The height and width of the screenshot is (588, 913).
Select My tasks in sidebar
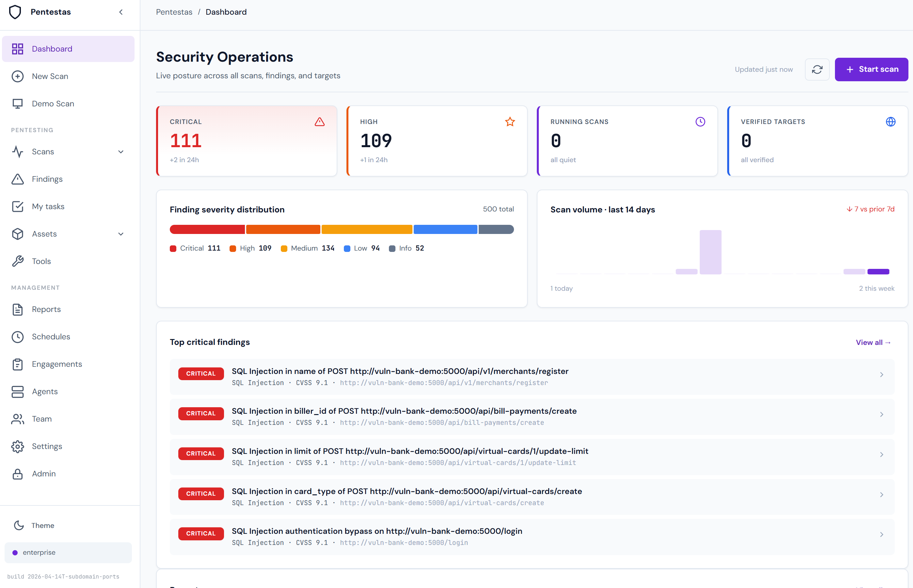pos(68,207)
